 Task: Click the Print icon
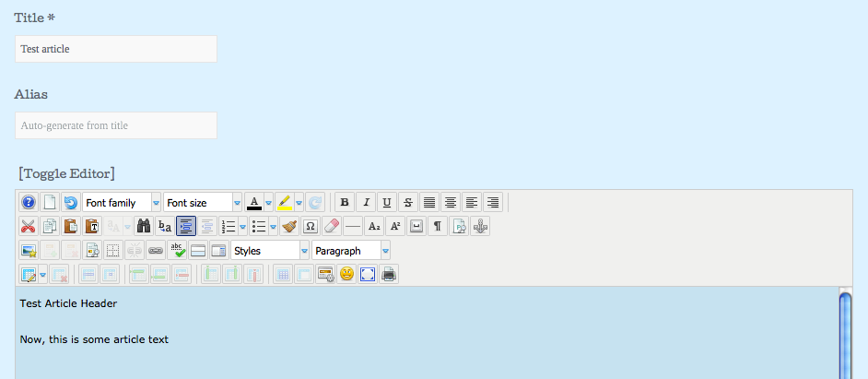[x=389, y=274]
